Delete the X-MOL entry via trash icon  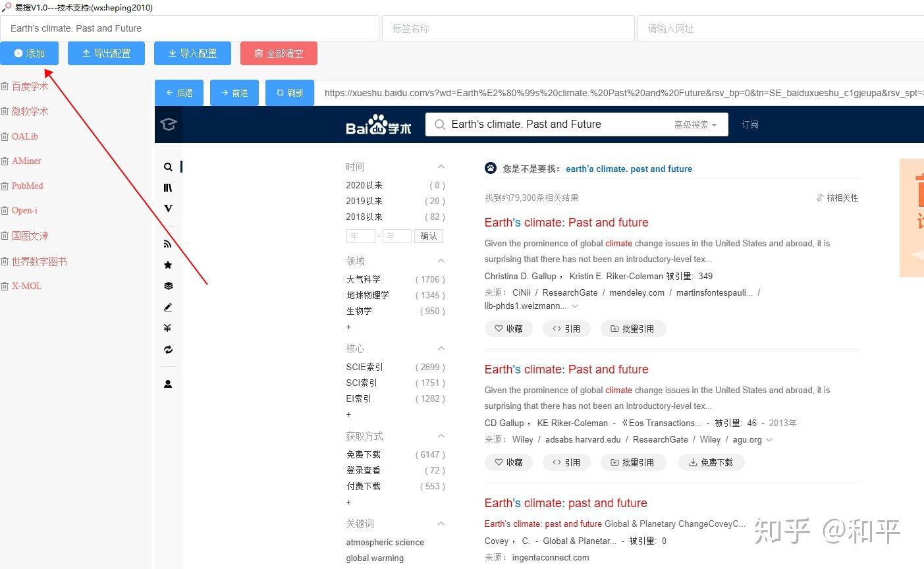5,286
